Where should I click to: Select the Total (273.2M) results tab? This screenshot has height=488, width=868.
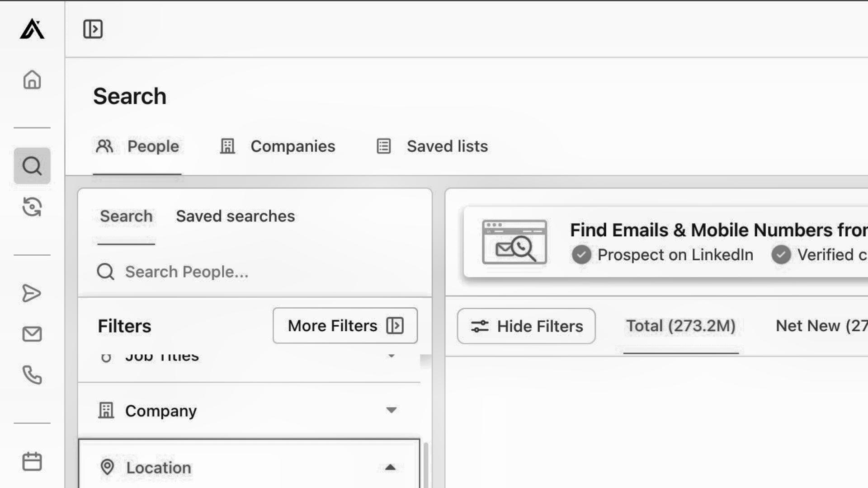(681, 326)
